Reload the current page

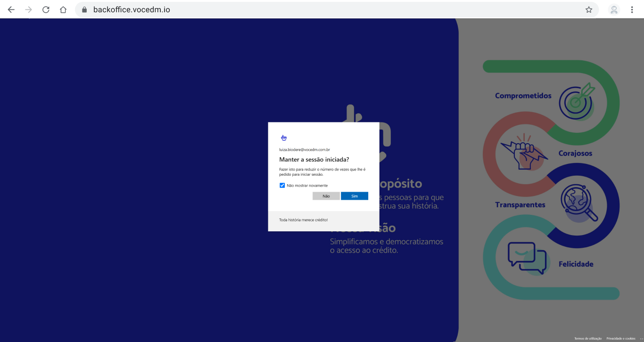(x=46, y=9)
